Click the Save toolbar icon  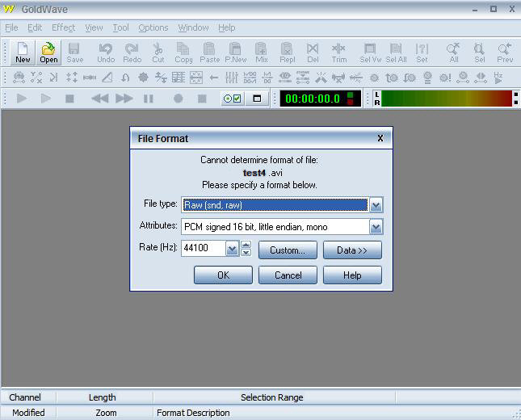coord(74,52)
